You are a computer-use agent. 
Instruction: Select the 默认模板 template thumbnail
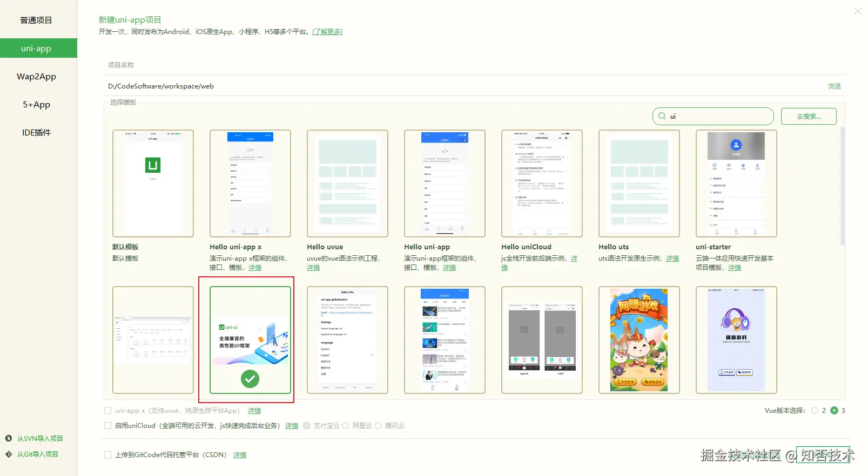(x=153, y=183)
